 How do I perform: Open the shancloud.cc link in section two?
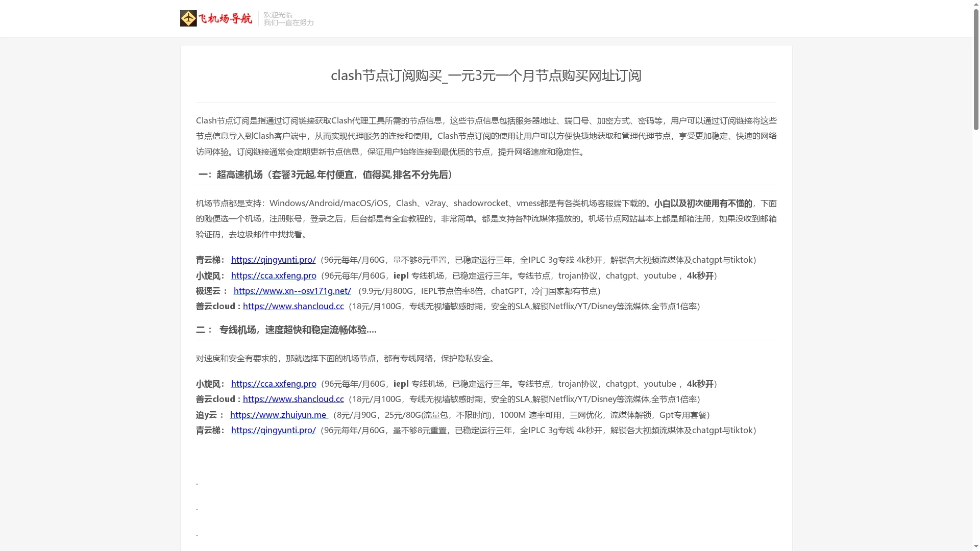tap(293, 399)
